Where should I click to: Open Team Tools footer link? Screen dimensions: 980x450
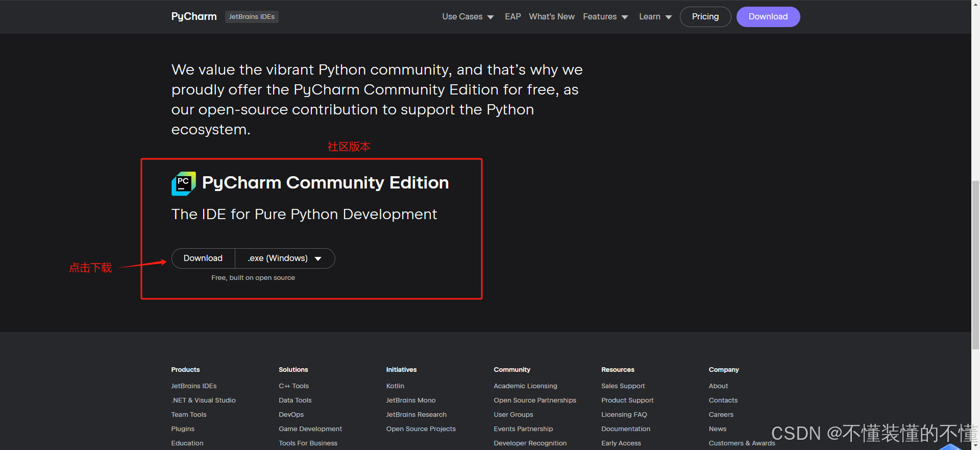189,415
